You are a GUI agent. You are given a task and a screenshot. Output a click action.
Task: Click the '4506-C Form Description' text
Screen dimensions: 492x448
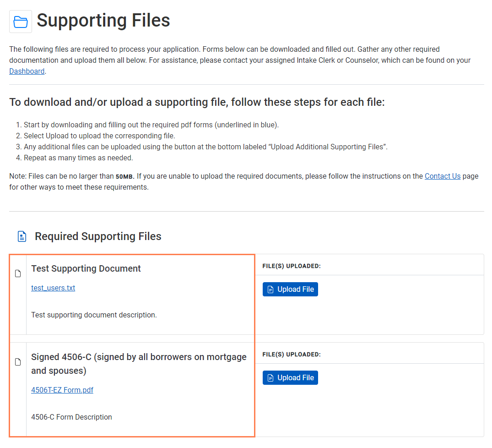click(x=71, y=417)
